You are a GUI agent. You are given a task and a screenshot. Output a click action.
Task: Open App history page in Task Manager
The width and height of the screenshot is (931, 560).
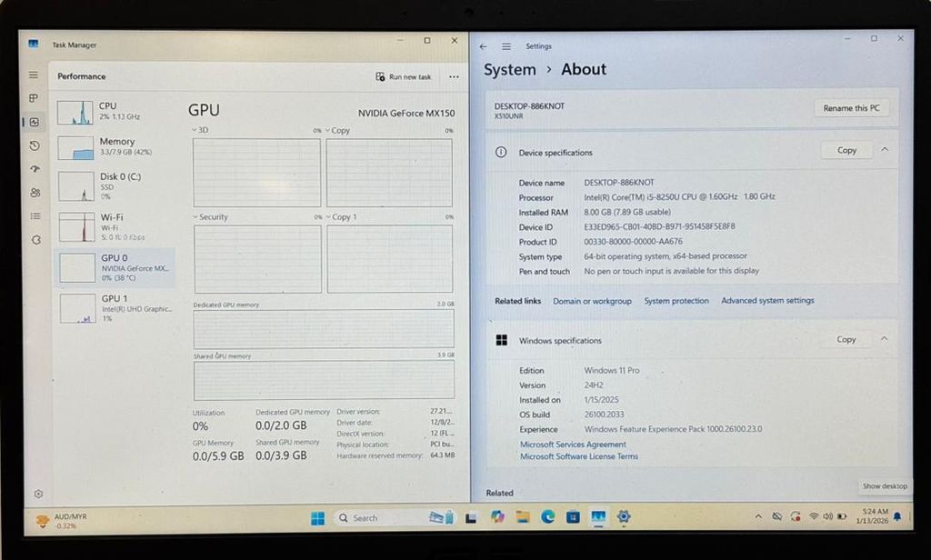[x=35, y=145]
